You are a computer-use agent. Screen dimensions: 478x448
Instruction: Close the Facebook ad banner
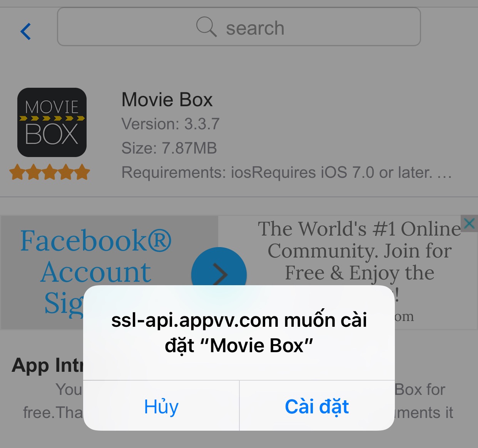pyautogui.click(x=469, y=223)
